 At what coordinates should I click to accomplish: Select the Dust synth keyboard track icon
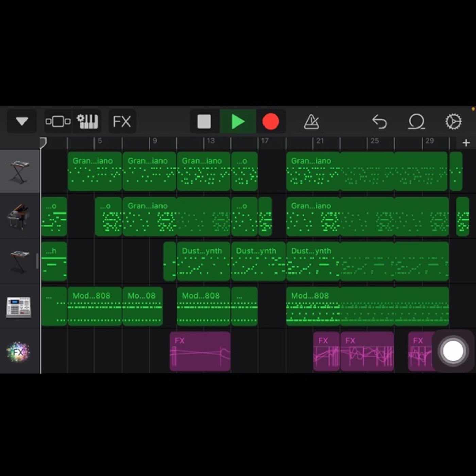[20, 261]
